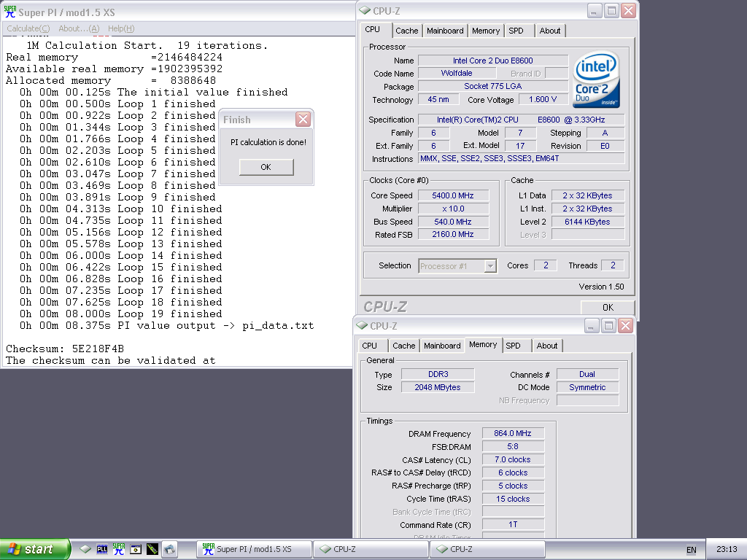Open About tab in the CPU-Z memory window

pyautogui.click(x=547, y=346)
